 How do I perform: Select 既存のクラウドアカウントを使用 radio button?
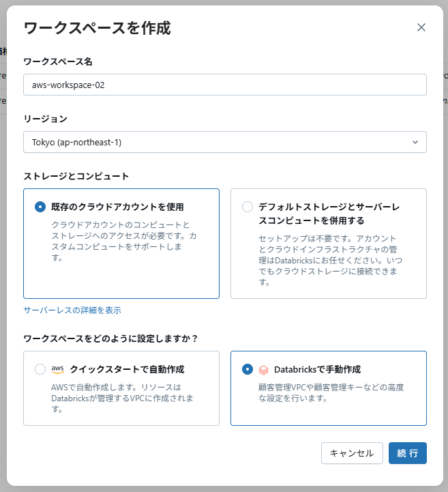40,207
